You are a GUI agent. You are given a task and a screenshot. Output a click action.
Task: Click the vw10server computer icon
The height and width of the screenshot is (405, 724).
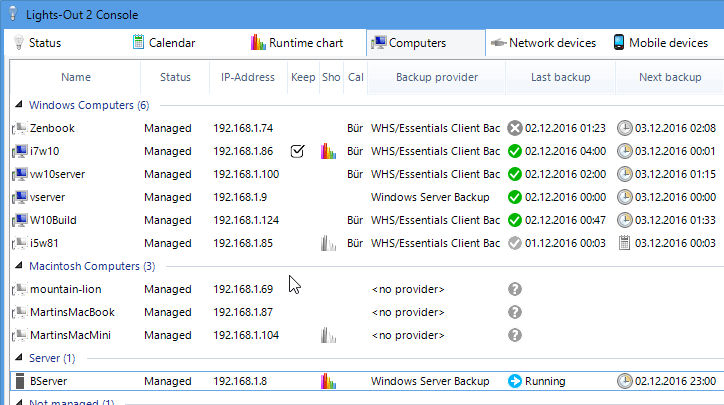pos(19,174)
